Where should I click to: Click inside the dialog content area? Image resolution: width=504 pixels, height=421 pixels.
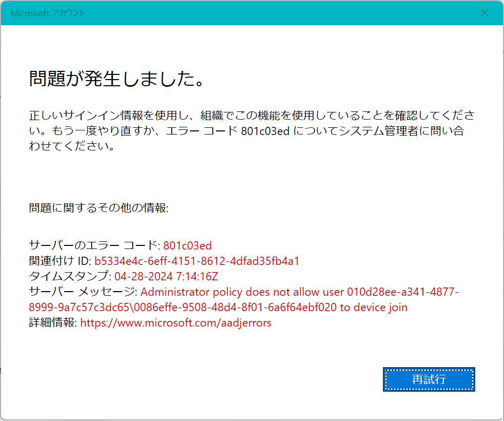click(x=251, y=180)
